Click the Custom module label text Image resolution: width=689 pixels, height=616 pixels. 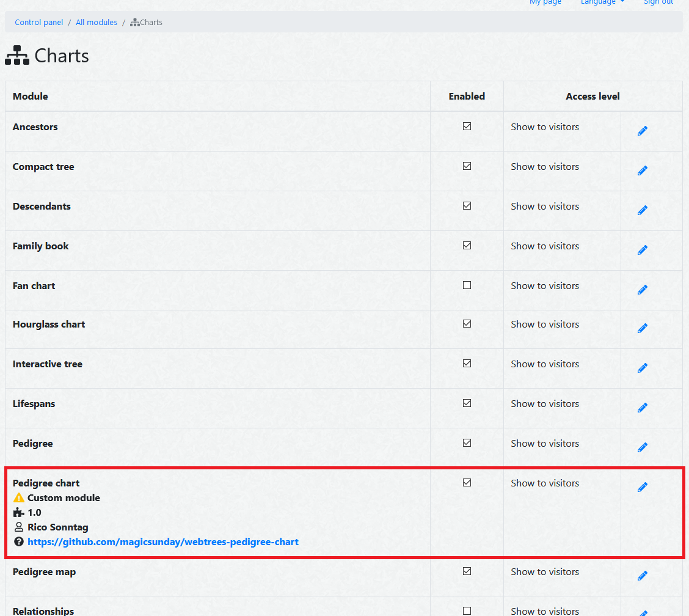pos(64,497)
